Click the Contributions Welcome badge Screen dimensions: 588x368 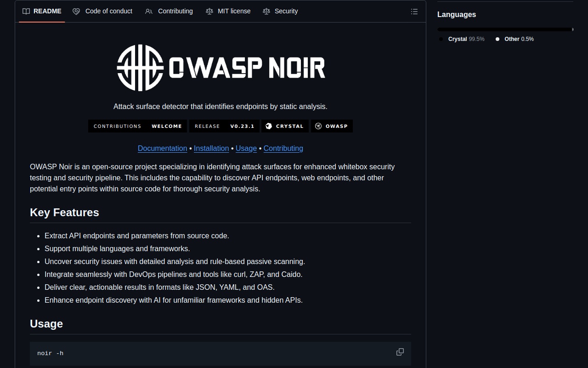pyautogui.click(x=137, y=126)
